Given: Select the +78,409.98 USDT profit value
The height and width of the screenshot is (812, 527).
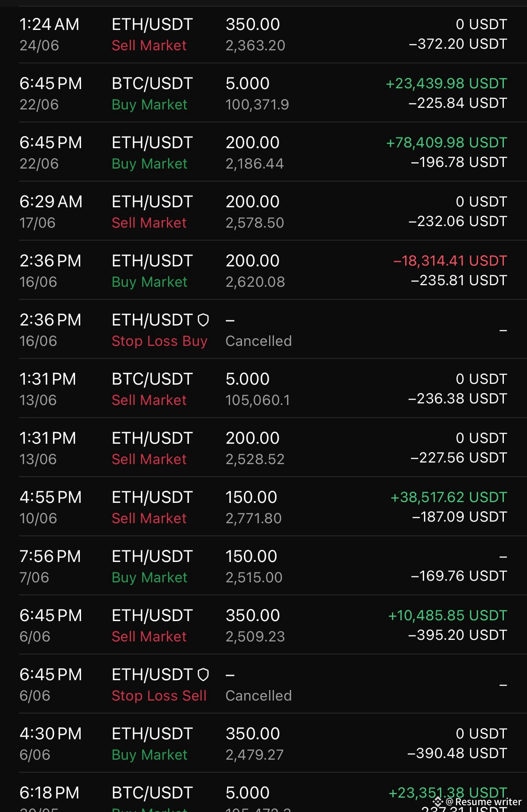Looking at the screenshot, I should pyautogui.click(x=446, y=143).
